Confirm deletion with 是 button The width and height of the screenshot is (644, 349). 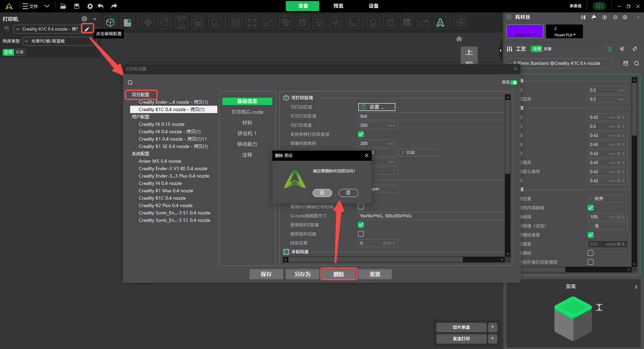(322, 193)
